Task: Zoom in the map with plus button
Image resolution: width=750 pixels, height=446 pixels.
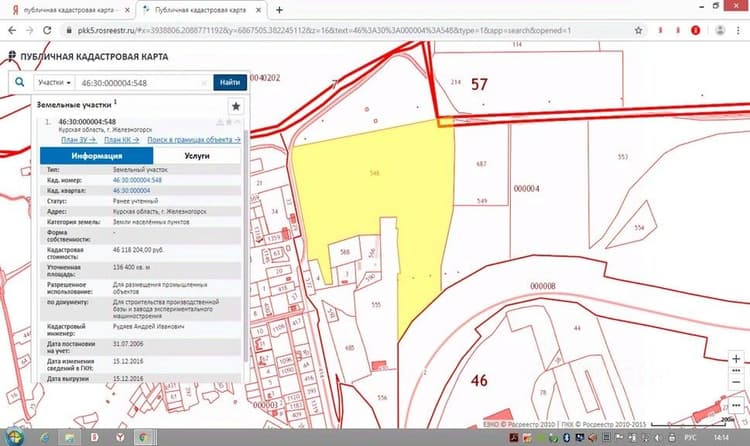Action: (736, 358)
